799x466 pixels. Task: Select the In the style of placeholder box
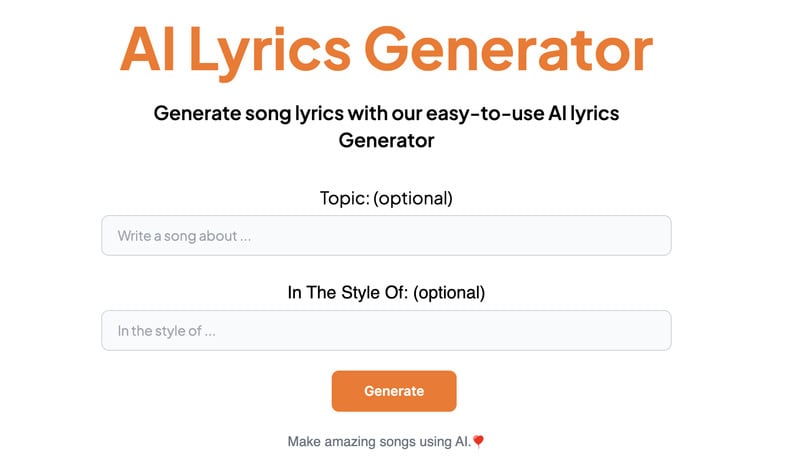(x=386, y=330)
